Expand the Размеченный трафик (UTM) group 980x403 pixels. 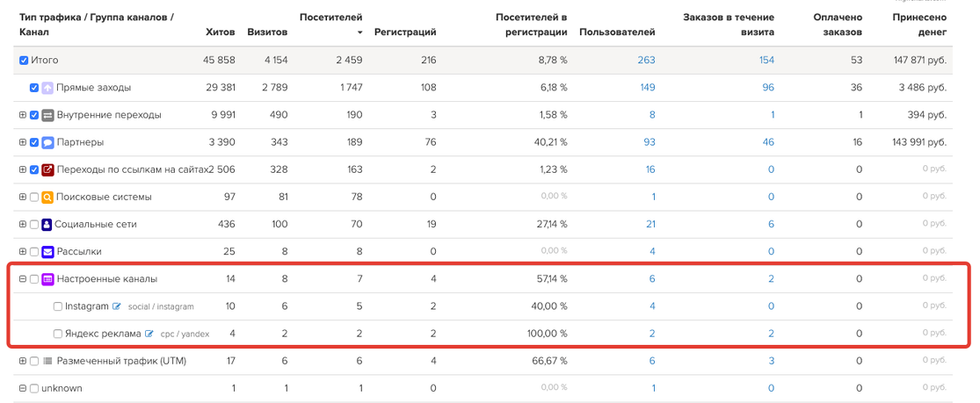23,361
